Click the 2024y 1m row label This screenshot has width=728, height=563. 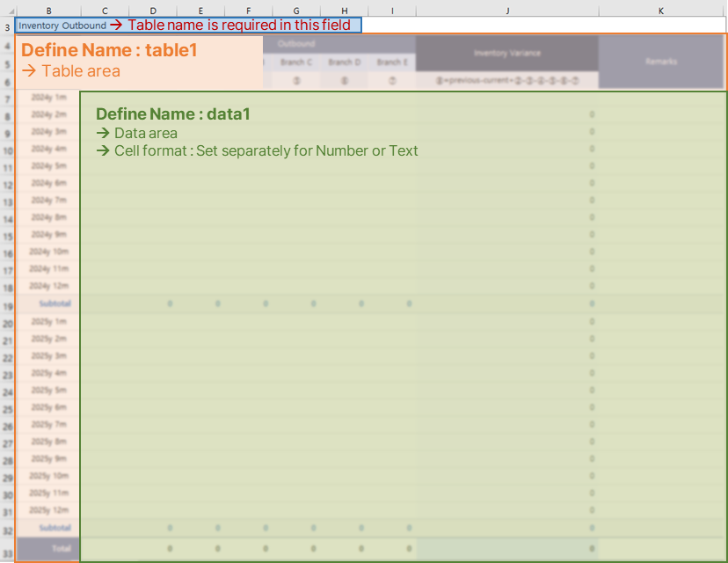(x=48, y=98)
